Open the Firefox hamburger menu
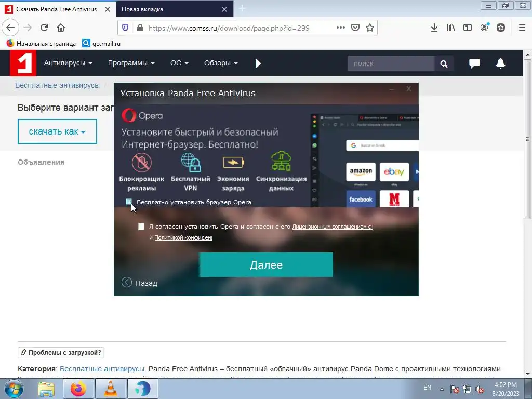Image resolution: width=532 pixels, height=399 pixels. tap(522, 28)
